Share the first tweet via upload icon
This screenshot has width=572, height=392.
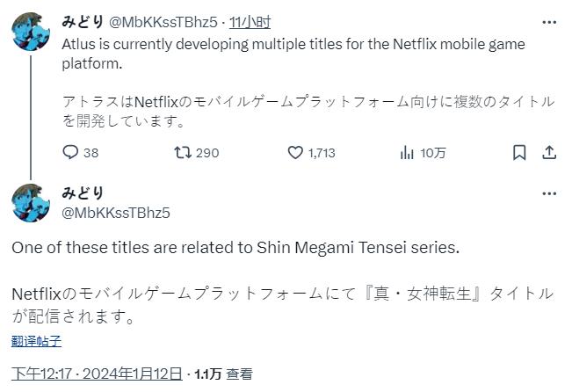point(549,152)
